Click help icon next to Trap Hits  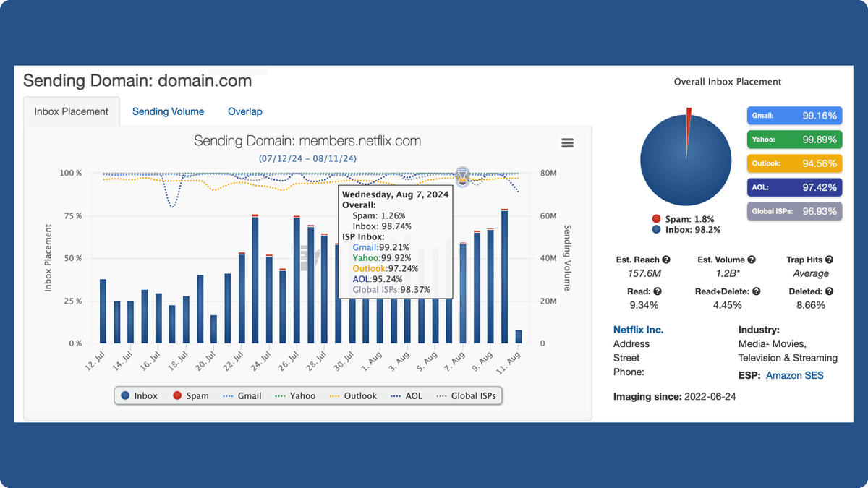[x=829, y=260]
